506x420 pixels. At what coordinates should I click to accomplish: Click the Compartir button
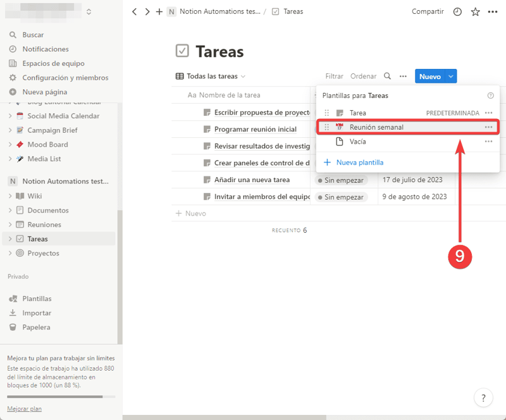428,12
